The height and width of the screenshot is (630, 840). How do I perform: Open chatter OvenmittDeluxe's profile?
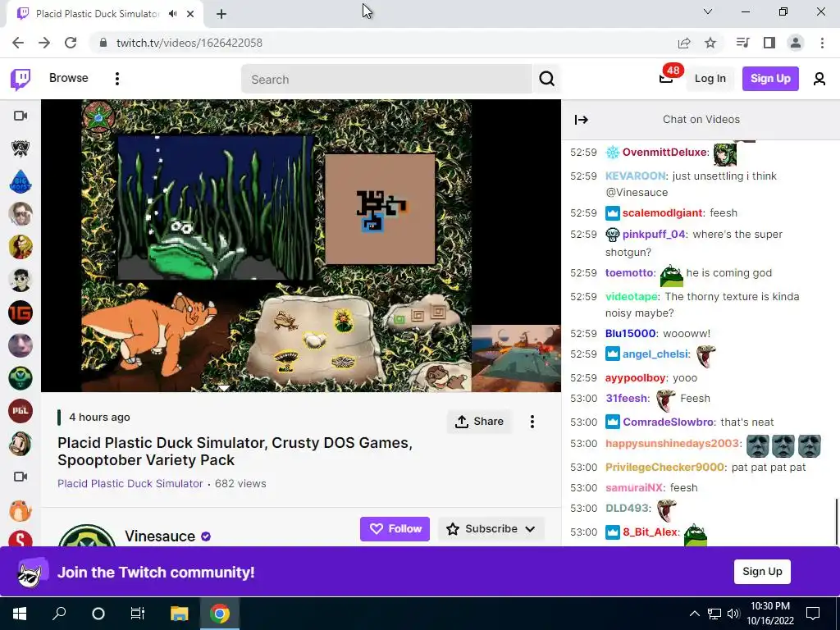click(664, 152)
